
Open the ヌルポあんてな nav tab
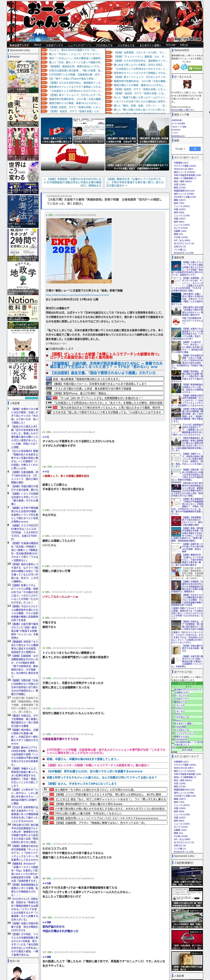point(126,45)
